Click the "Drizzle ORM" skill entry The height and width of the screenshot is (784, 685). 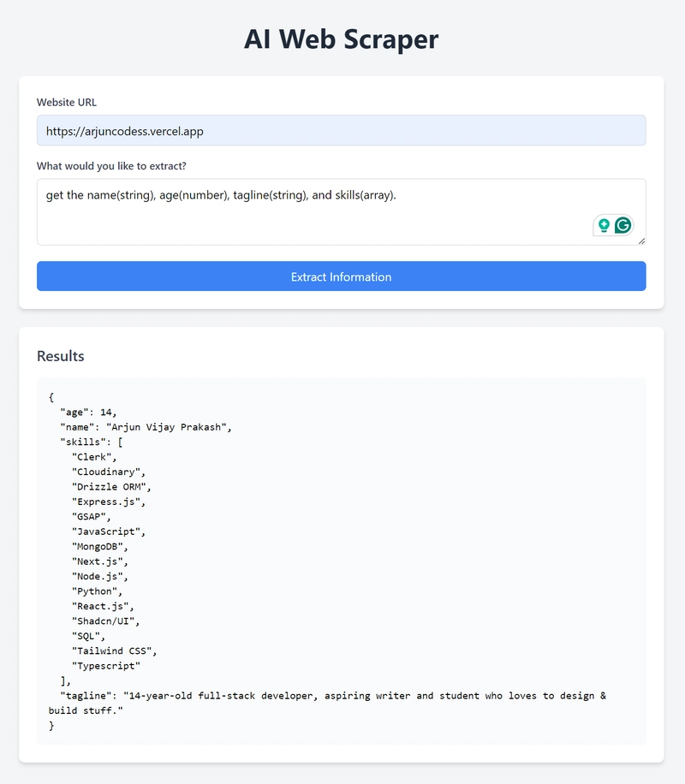pos(111,487)
